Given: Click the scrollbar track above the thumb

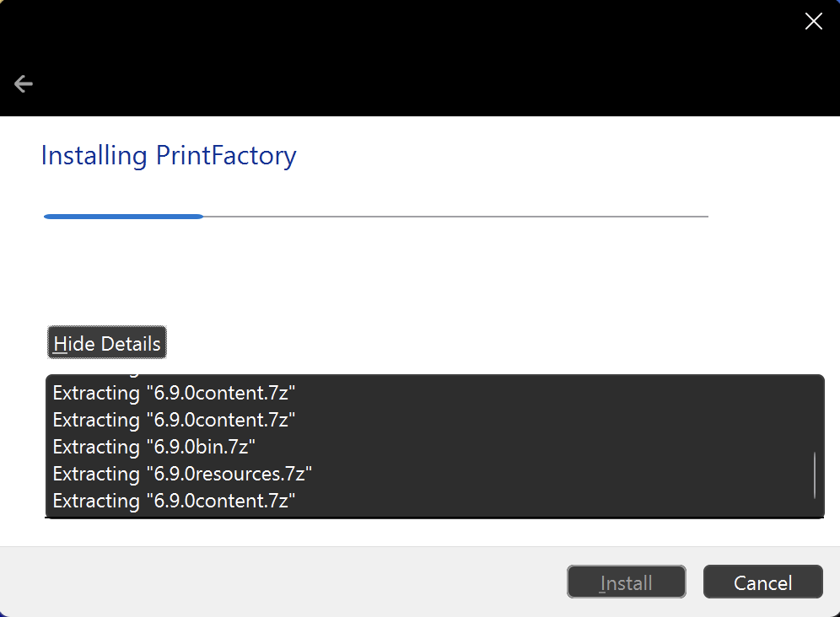Looking at the screenshot, I should [x=815, y=413].
